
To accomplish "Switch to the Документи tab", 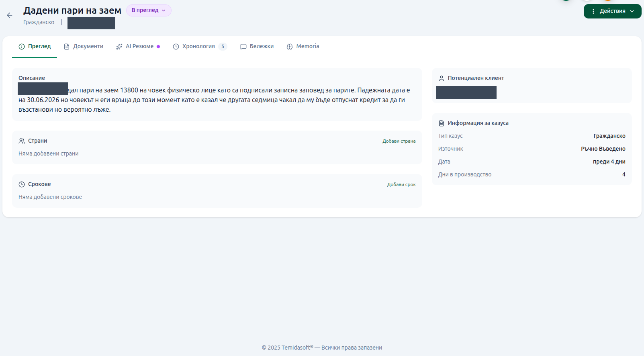I will coord(84,47).
